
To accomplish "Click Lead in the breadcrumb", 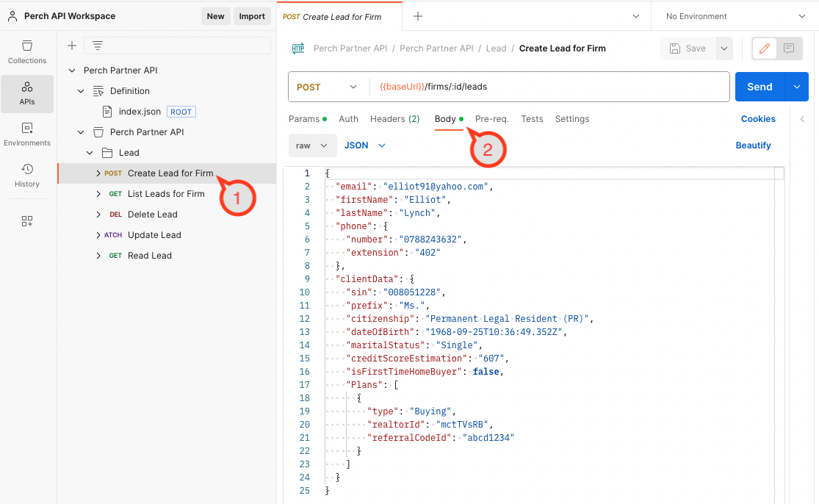I will (497, 48).
